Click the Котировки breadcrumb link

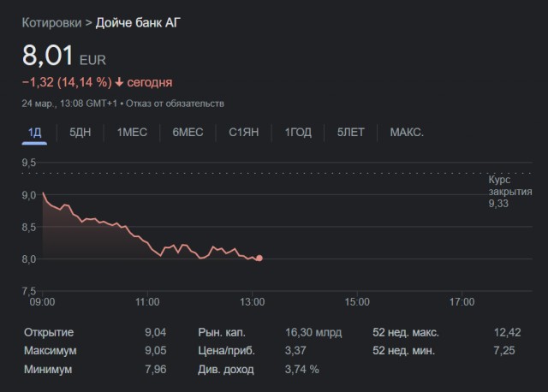[51, 22]
